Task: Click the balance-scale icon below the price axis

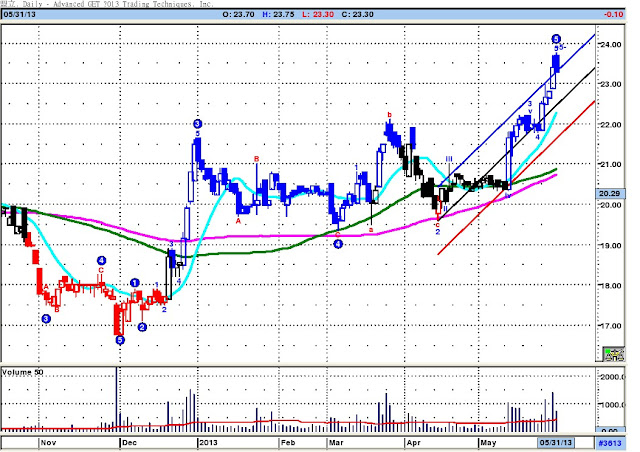Action: 614,354
